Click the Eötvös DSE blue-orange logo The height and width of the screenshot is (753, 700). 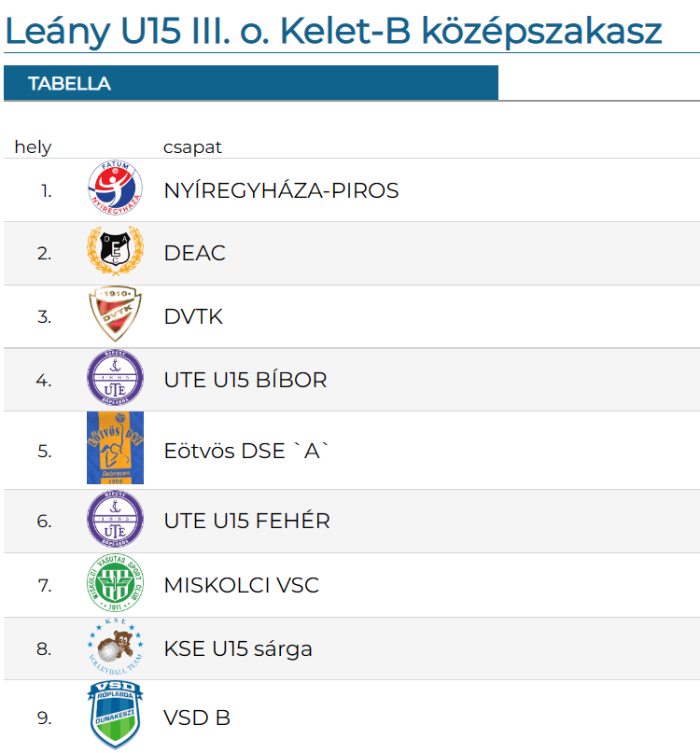tap(115, 448)
